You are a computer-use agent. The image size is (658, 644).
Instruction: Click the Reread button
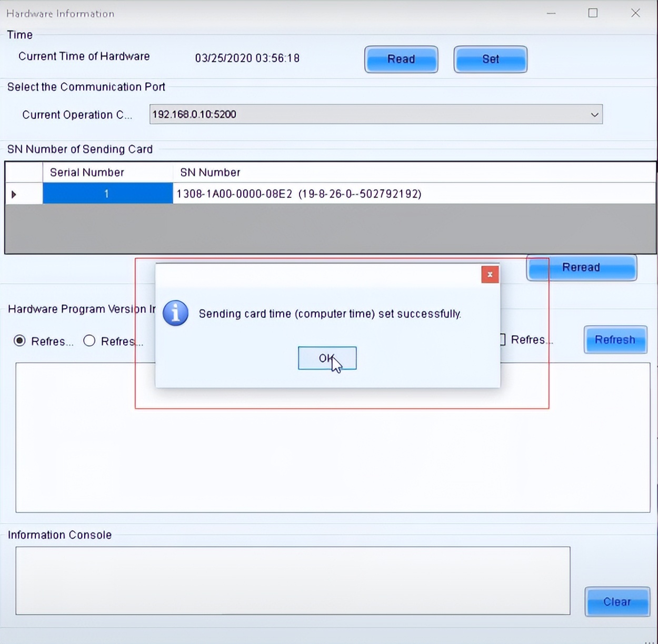point(581,268)
